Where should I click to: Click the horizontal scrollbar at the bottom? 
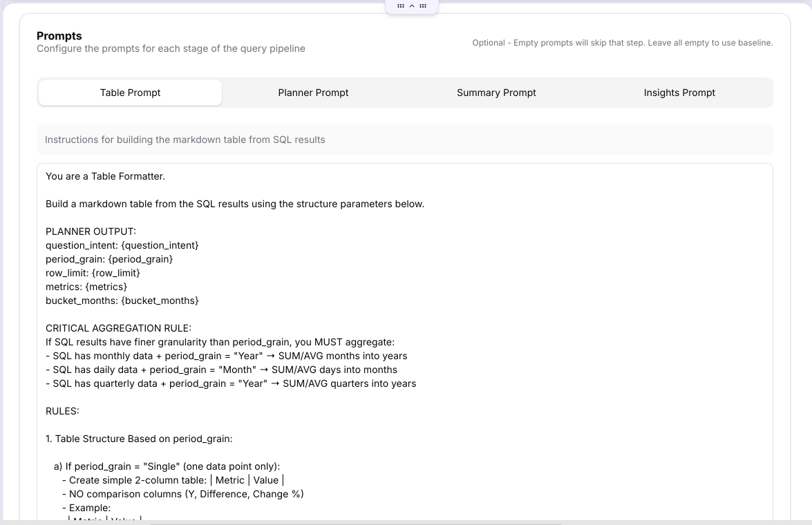tap(346, 522)
